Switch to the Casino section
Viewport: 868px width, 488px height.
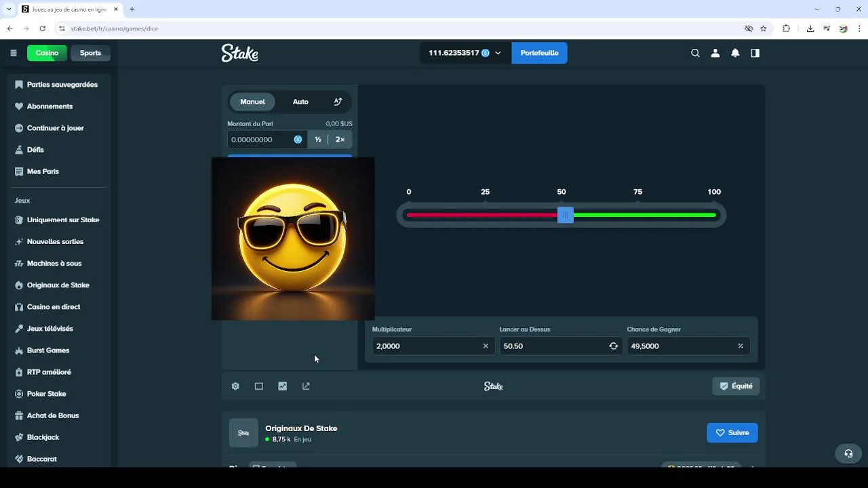coord(47,53)
